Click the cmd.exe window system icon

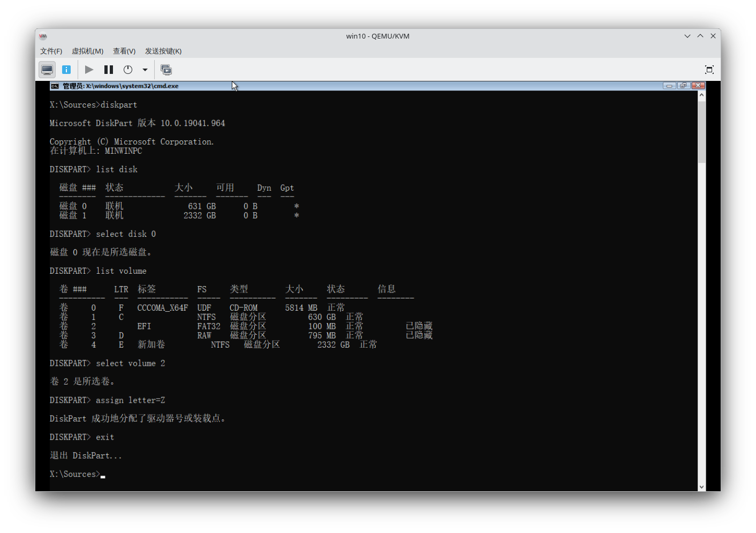(x=55, y=86)
